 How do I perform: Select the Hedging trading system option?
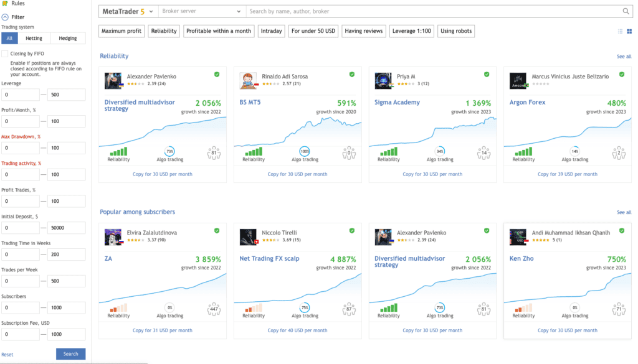coord(67,38)
